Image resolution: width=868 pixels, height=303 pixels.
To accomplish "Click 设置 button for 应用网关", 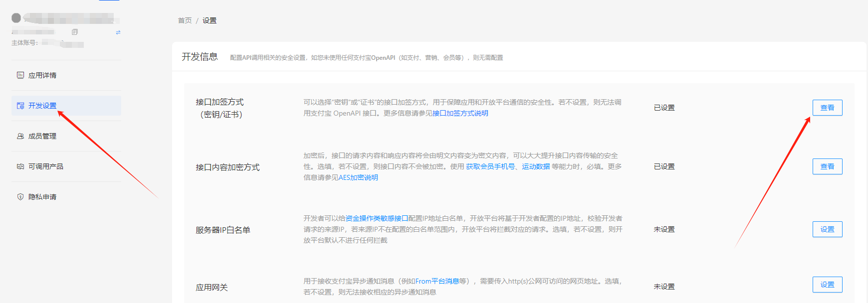I will (827, 285).
